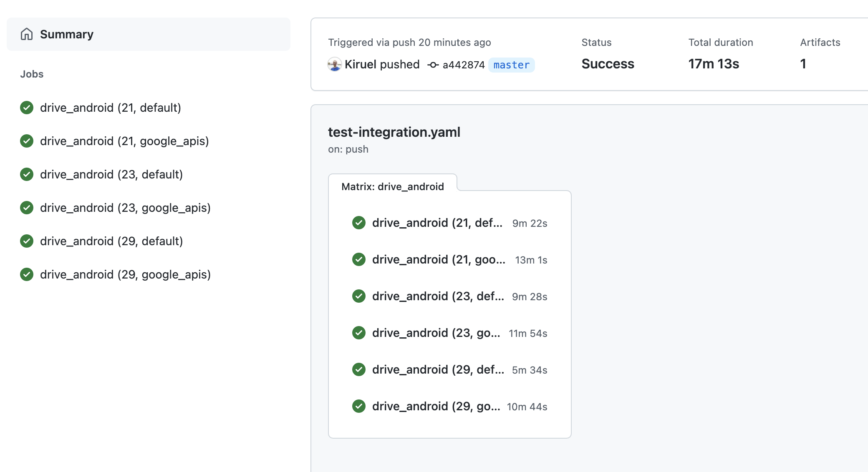Click check icon of matrix job lasting 10m 44s
868x472 pixels.
pyautogui.click(x=359, y=406)
